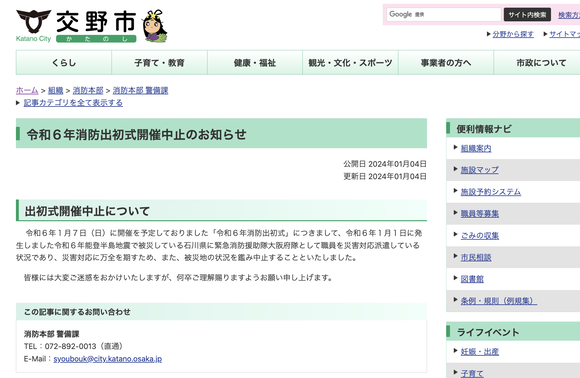Open the 子育て・教育 navigation menu
580x378 pixels.
(159, 63)
